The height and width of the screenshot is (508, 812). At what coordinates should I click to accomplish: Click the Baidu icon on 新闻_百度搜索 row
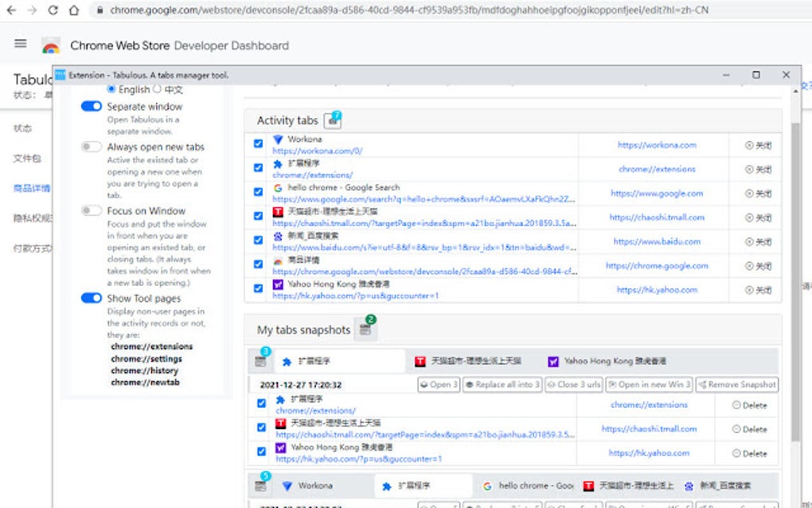(x=276, y=236)
